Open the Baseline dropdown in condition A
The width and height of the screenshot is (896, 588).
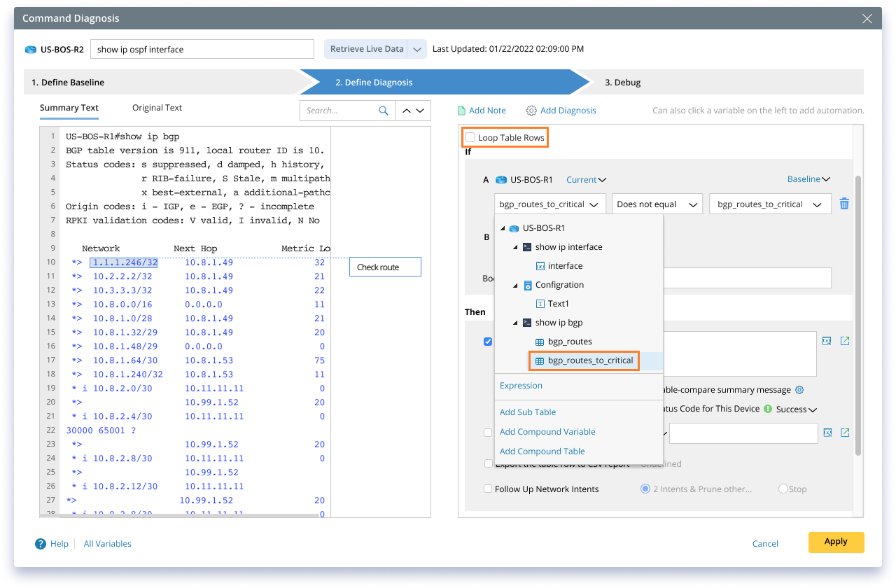click(808, 179)
